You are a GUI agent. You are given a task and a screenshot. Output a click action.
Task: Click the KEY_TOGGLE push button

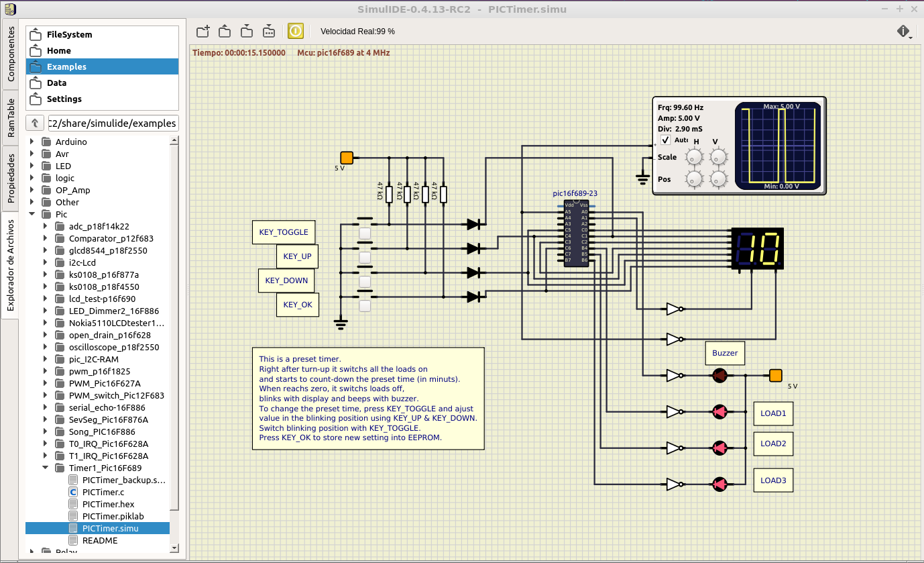(365, 234)
